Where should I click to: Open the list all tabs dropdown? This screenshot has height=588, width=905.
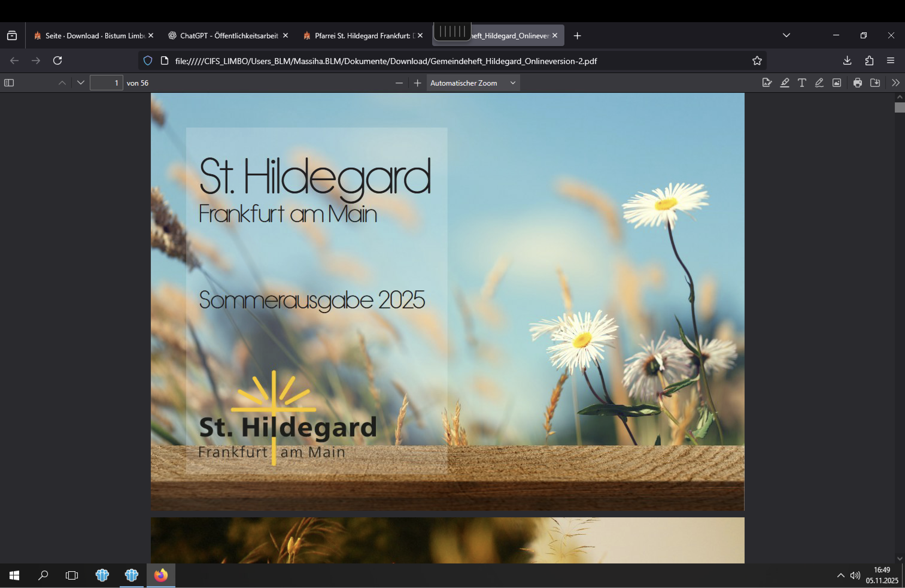[786, 35]
